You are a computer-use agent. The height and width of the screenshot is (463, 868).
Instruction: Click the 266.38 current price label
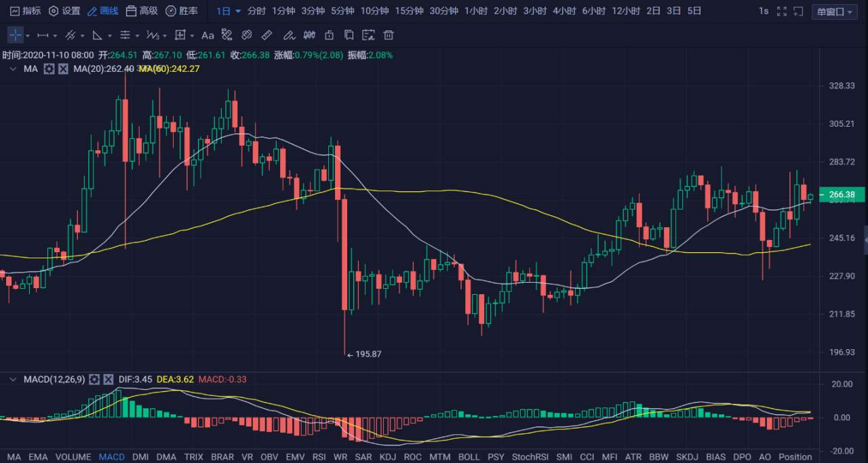point(841,195)
